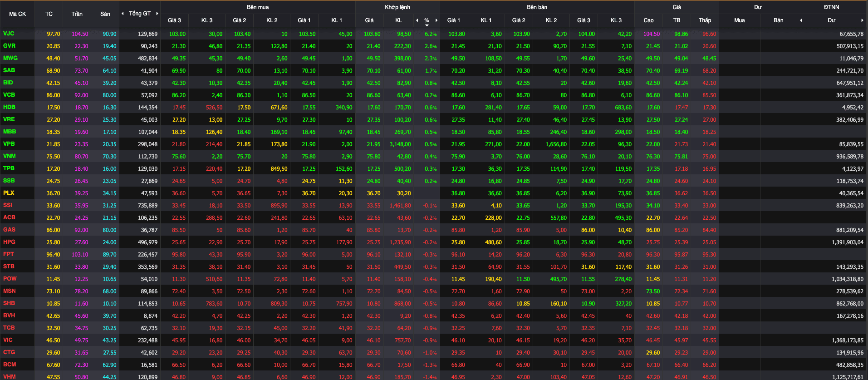Select the VPB ticker
The image size is (868, 380).
(9, 144)
